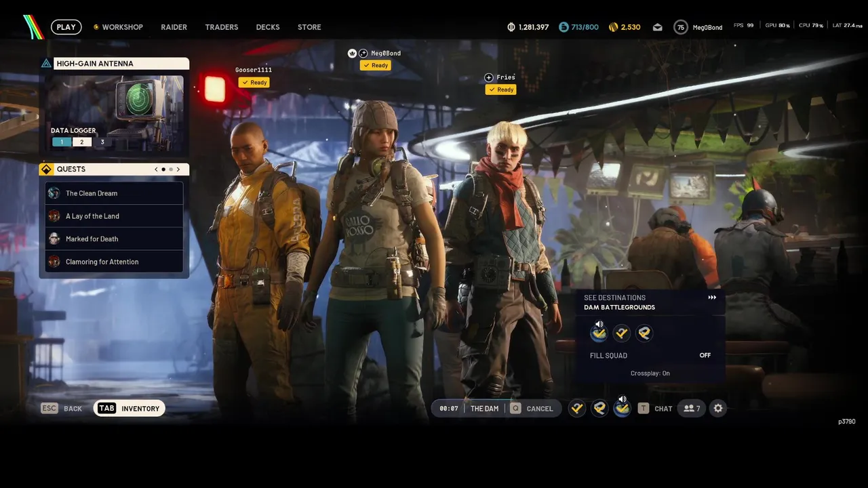Screen dimensions: 868x488
Task: Go to previous quests page arrow
Action: point(156,169)
